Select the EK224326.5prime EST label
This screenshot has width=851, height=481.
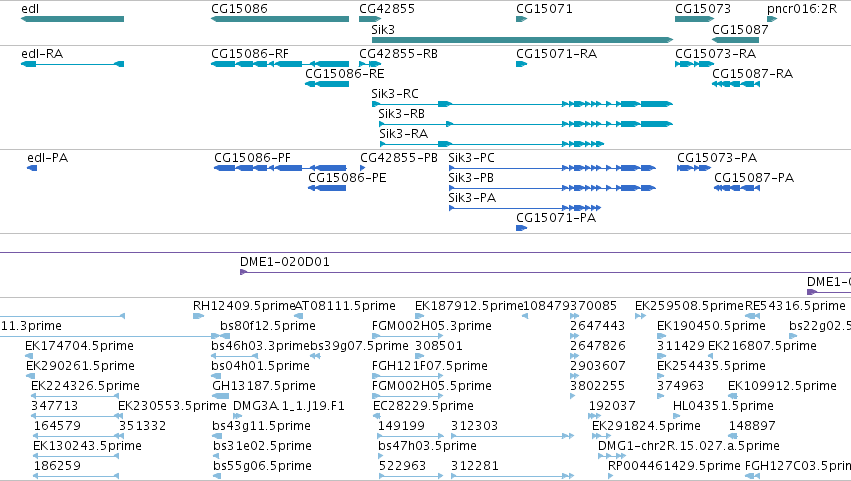[x=85, y=386]
